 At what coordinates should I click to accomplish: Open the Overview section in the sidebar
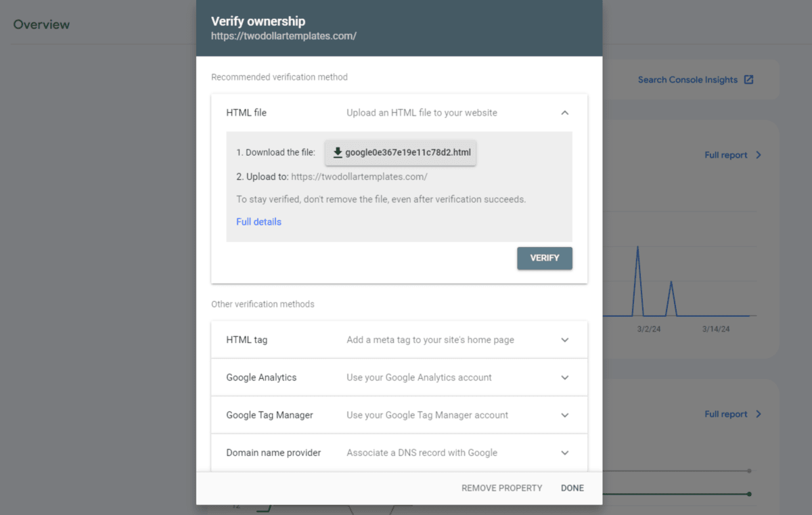click(x=41, y=24)
